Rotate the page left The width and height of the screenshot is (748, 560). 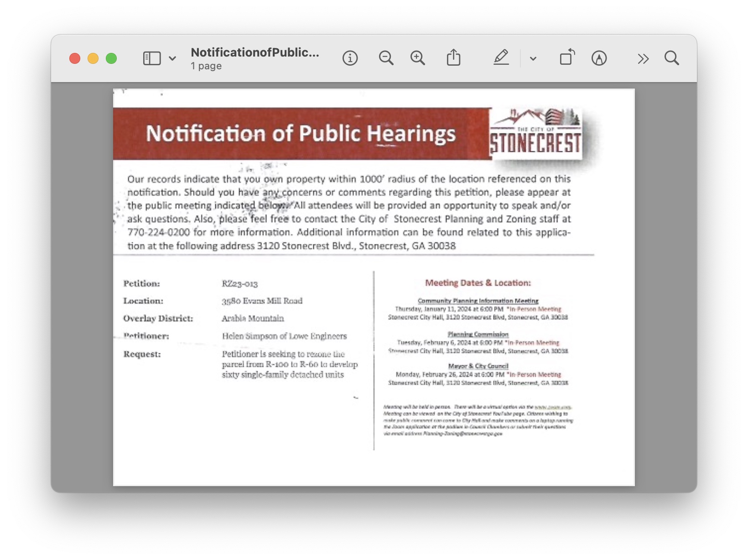pyautogui.click(x=567, y=58)
